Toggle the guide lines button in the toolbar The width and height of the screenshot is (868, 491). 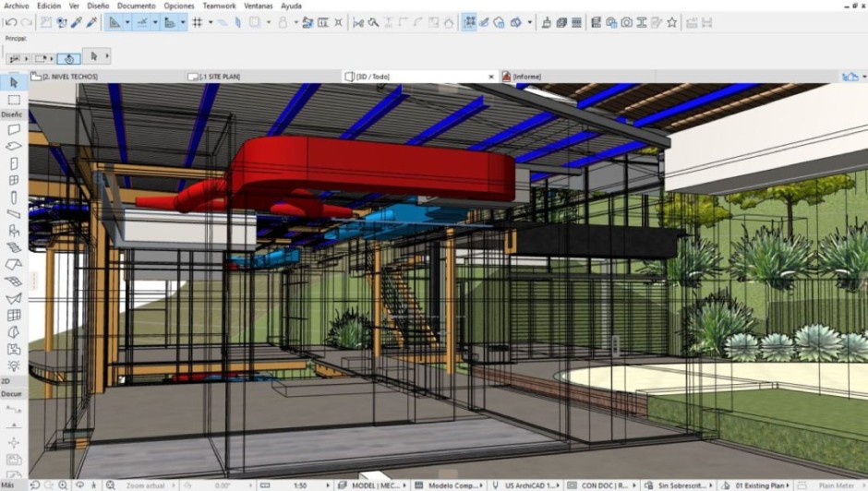(x=142, y=22)
